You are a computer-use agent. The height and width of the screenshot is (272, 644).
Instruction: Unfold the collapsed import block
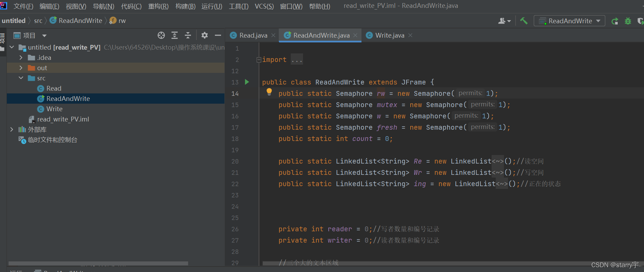[259, 60]
